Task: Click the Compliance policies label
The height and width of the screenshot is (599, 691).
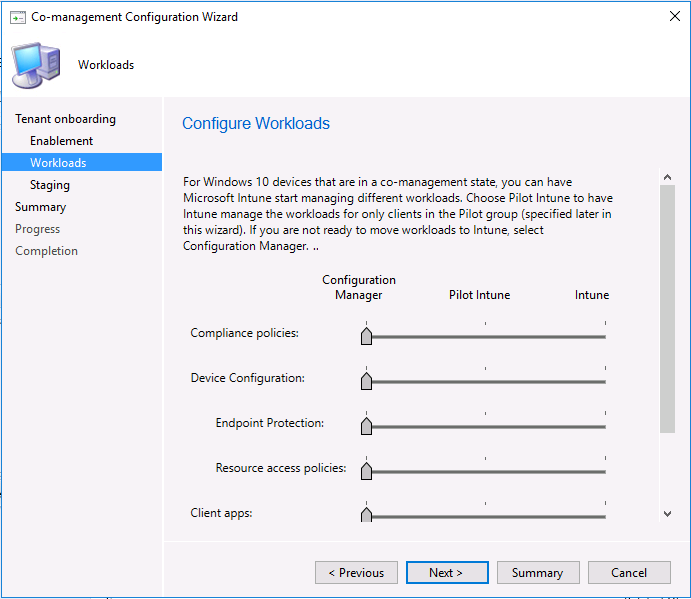Action: coord(245,333)
